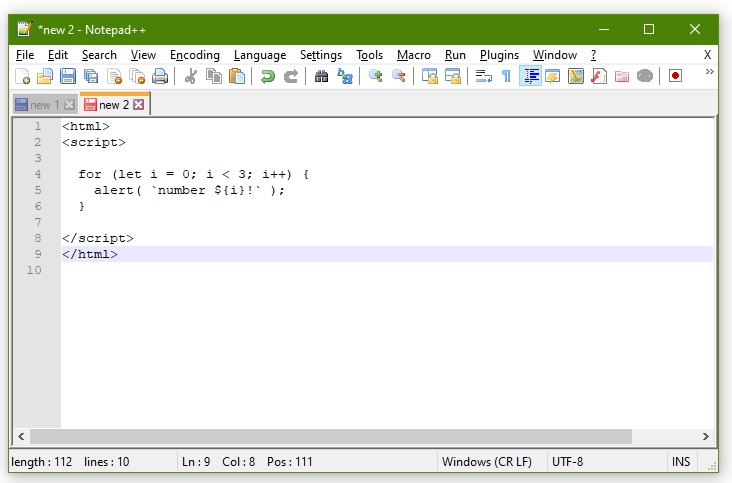Toggle synchronized vertical scrolling icon
The width and height of the screenshot is (732, 483).
pyautogui.click(x=429, y=76)
